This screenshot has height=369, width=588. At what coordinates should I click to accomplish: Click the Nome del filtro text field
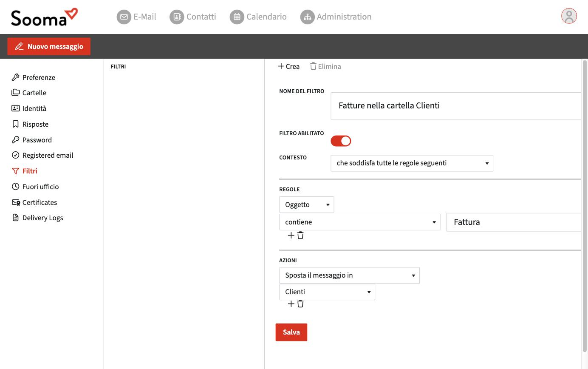click(x=456, y=106)
